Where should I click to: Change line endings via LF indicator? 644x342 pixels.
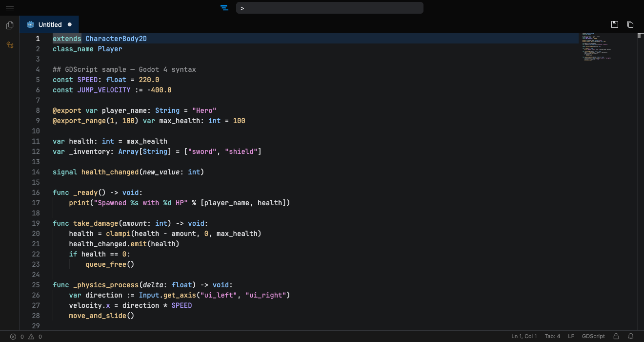(x=571, y=336)
